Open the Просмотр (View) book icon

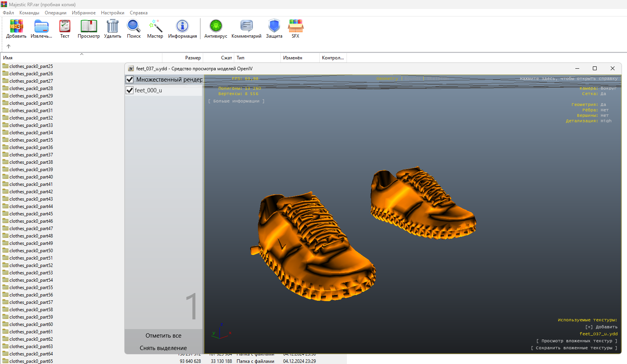(x=89, y=26)
